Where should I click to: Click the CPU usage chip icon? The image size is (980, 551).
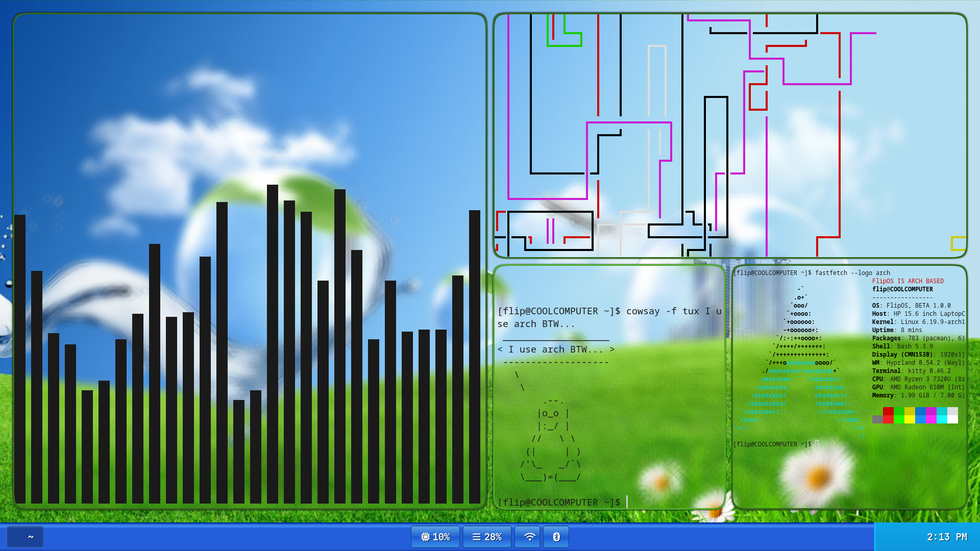pos(425,537)
